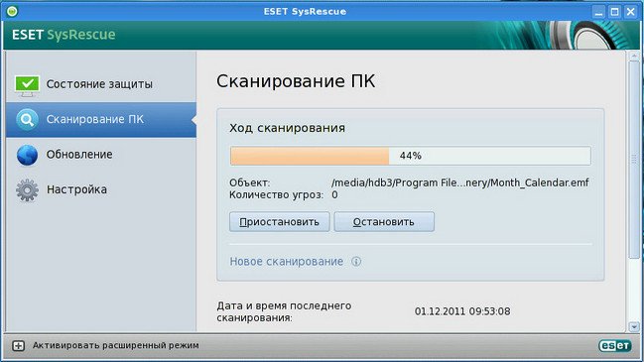Click the magnifier icon for Сканирование ПК
The image size is (644, 362).
tap(27, 120)
